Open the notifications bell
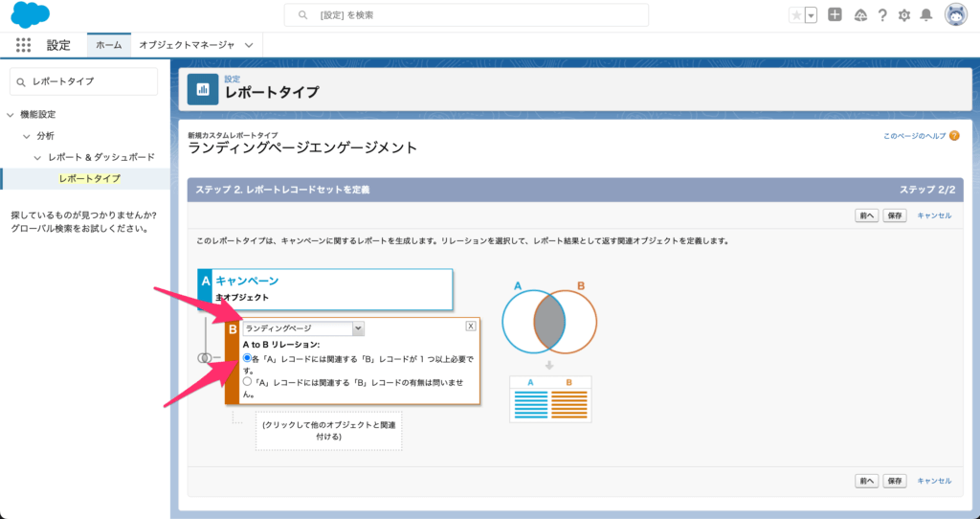980x519 pixels. (x=926, y=15)
